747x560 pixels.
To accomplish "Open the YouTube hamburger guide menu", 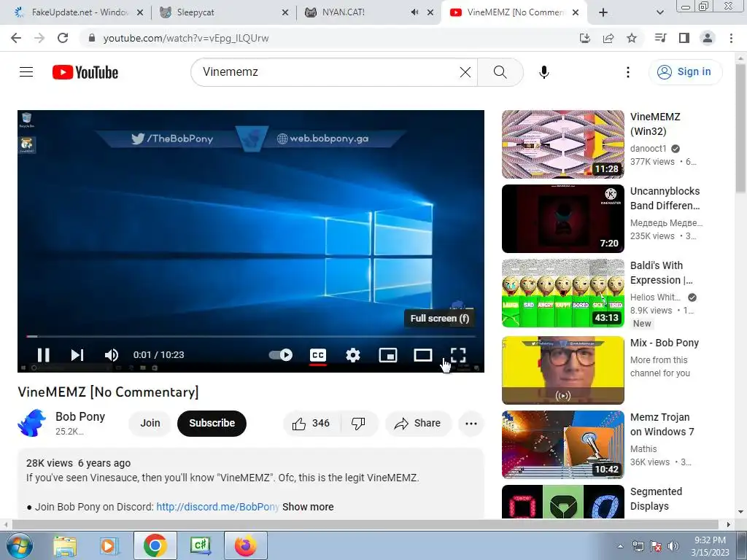I will coord(26,72).
